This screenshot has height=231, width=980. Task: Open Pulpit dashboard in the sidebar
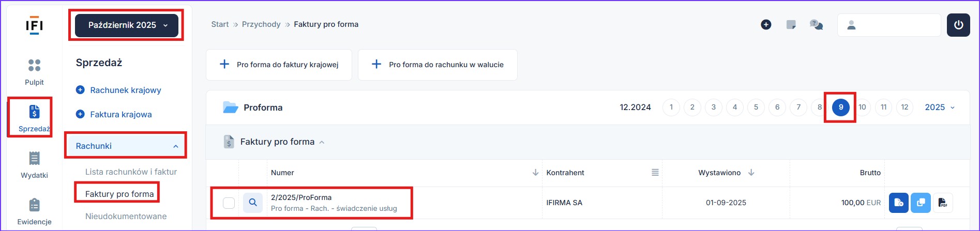(34, 72)
